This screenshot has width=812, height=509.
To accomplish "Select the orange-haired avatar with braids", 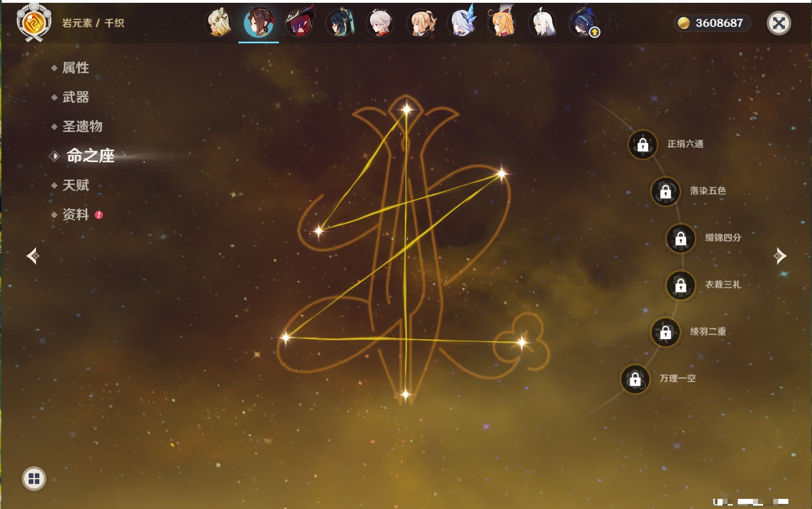I will tap(502, 23).
